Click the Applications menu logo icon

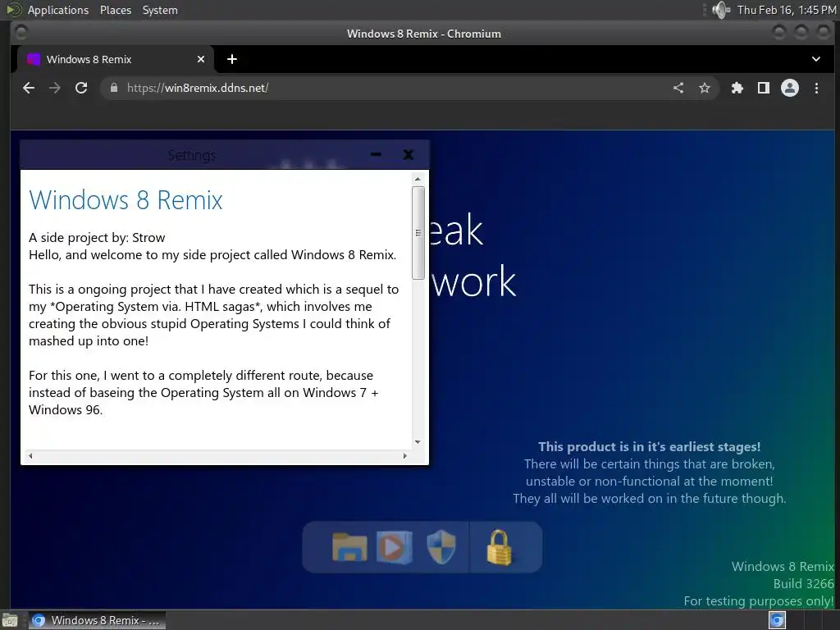(x=14, y=10)
